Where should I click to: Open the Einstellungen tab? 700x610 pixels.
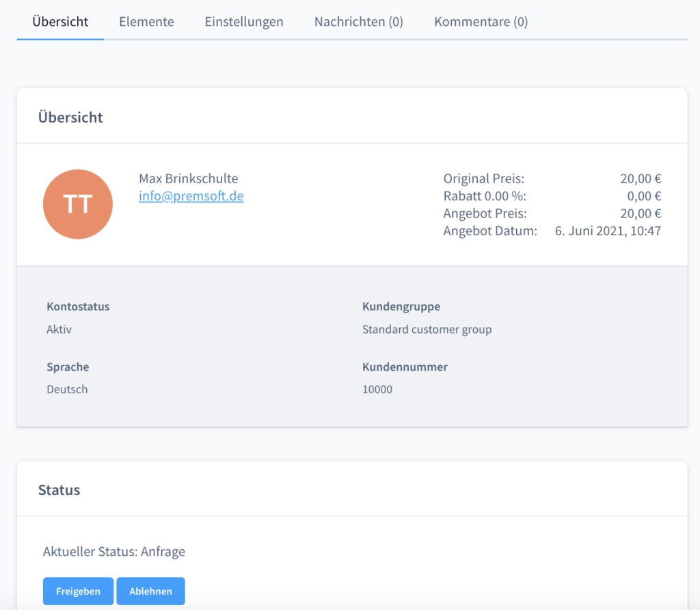[244, 22]
